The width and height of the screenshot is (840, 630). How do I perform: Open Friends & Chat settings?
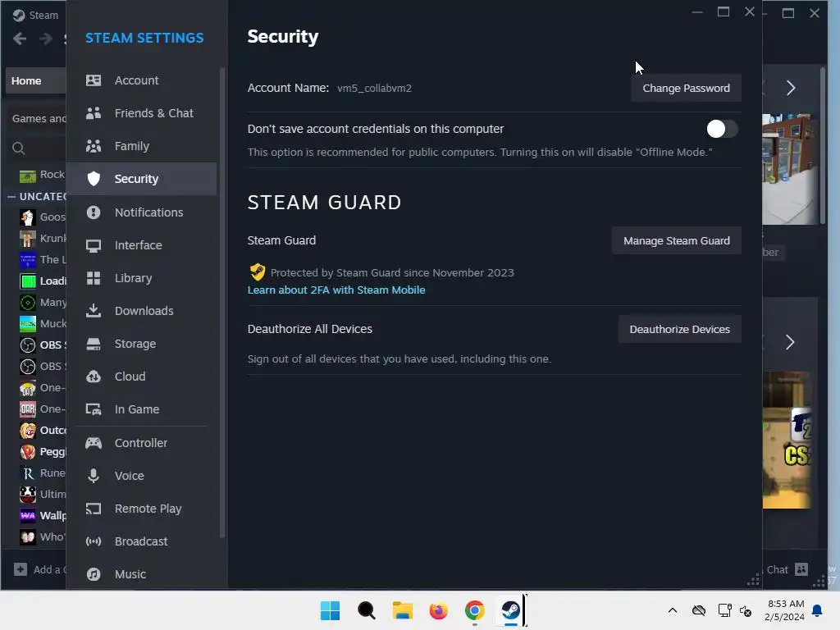[142, 113]
